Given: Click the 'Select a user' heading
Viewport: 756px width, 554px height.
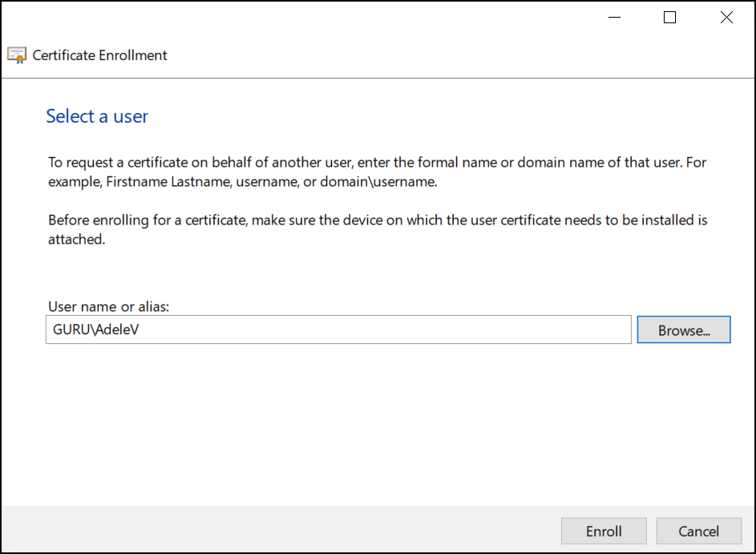Looking at the screenshot, I should tap(97, 116).
